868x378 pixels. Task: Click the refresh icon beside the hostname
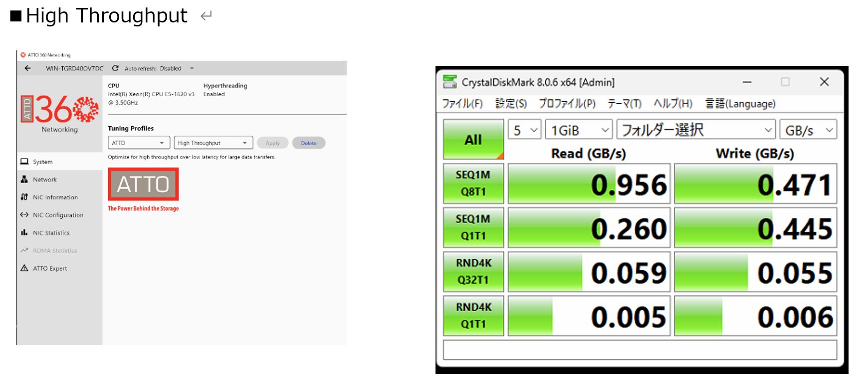[115, 68]
